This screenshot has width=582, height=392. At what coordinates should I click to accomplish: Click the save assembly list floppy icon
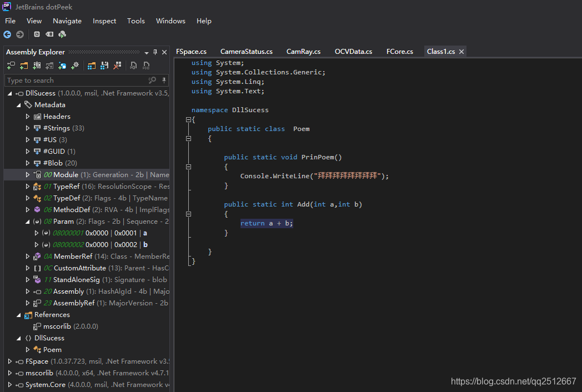pos(104,66)
